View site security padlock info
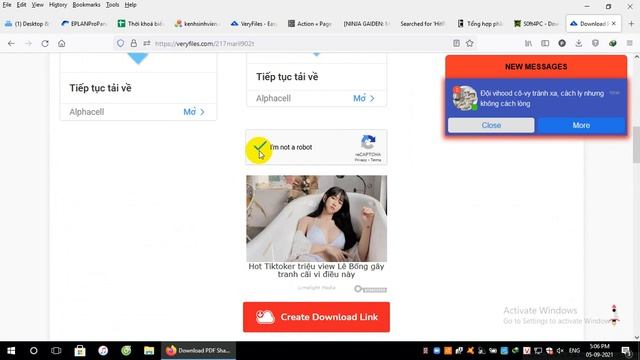Image resolution: width=640 pixels, height=360 pixels. click(x=133, y=43)
